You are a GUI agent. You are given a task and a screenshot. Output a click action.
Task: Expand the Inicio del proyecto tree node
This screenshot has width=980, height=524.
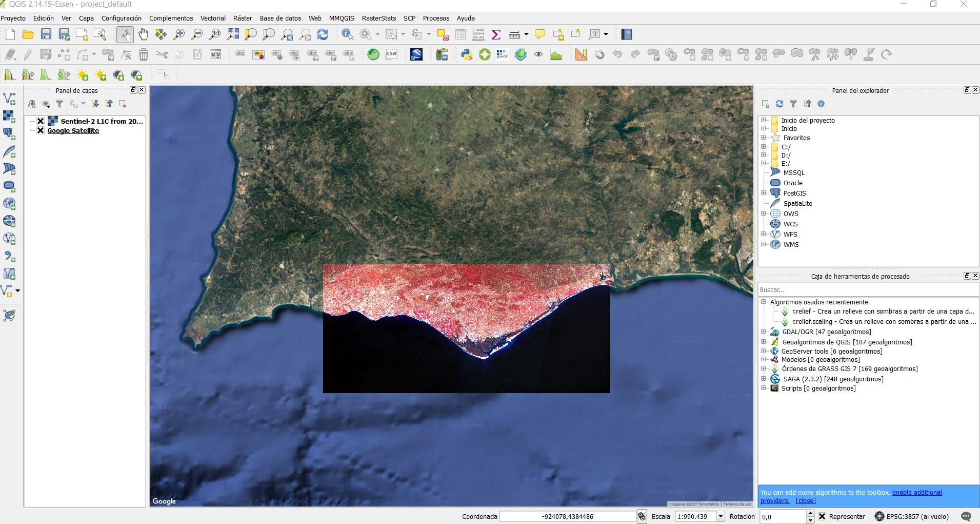(x=764, y=120)
